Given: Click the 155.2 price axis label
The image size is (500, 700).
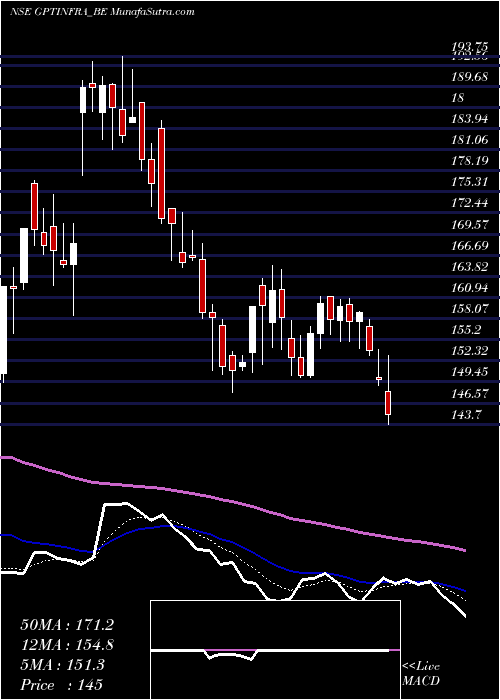Looking at the screenshot, I should [467, 330].
